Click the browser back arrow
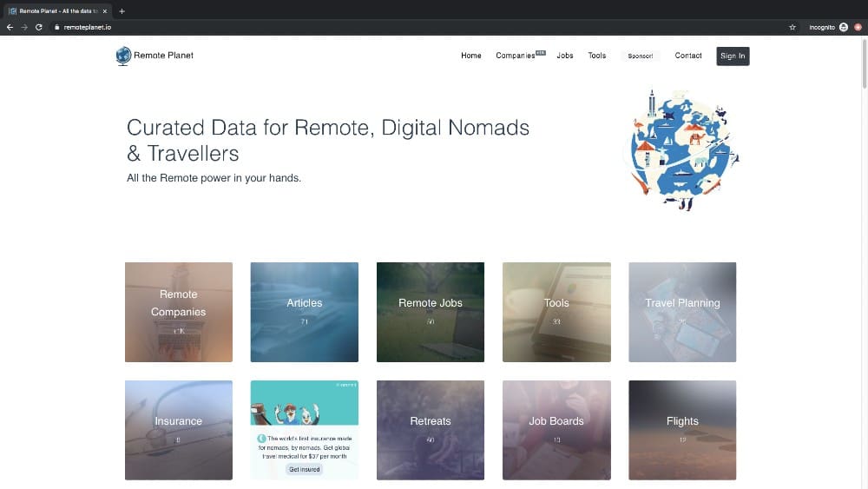The height and width of the screenshot is (489, 868). [10, 27]
